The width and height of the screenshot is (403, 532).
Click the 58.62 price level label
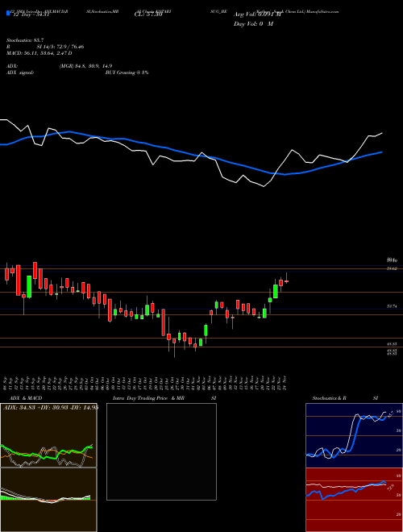[x=392, y=268]
